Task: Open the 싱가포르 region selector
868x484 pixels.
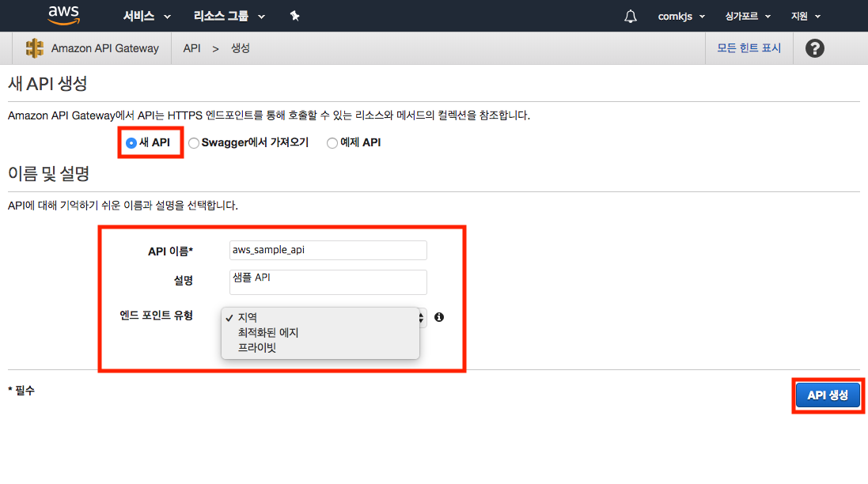Action: 747,17
